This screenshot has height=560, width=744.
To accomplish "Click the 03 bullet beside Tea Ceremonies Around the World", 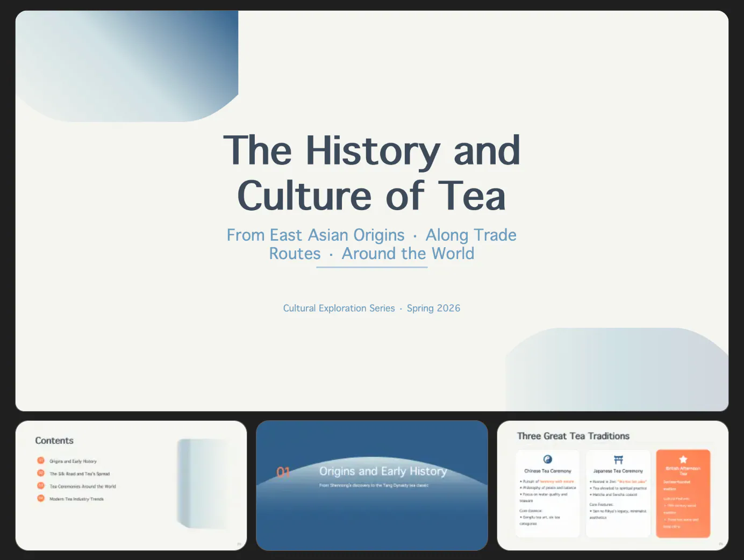I will point(41,486).
